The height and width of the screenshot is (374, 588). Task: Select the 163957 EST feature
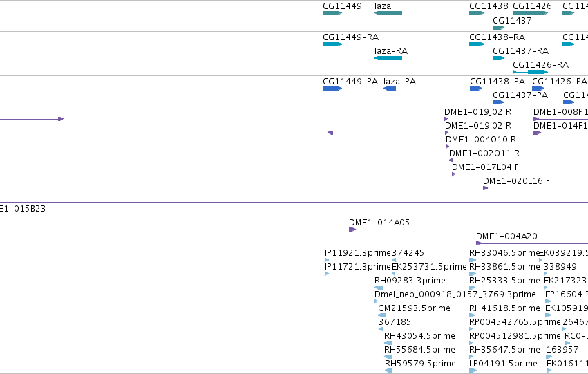click(x=549, y=357)
